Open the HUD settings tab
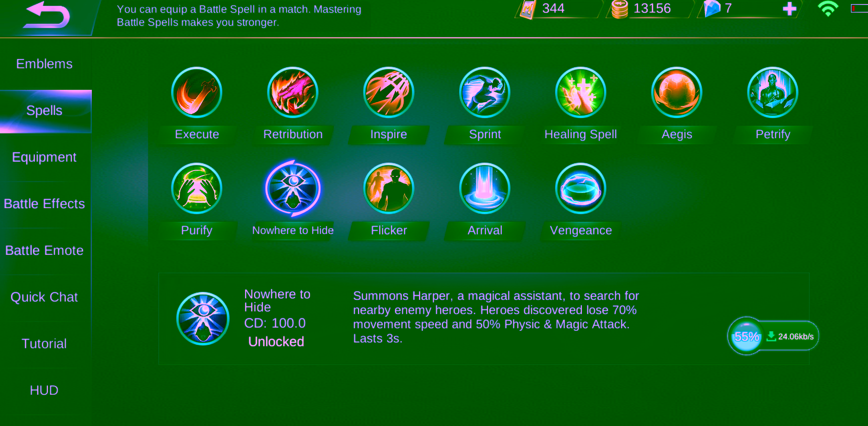 click(44, 390)
